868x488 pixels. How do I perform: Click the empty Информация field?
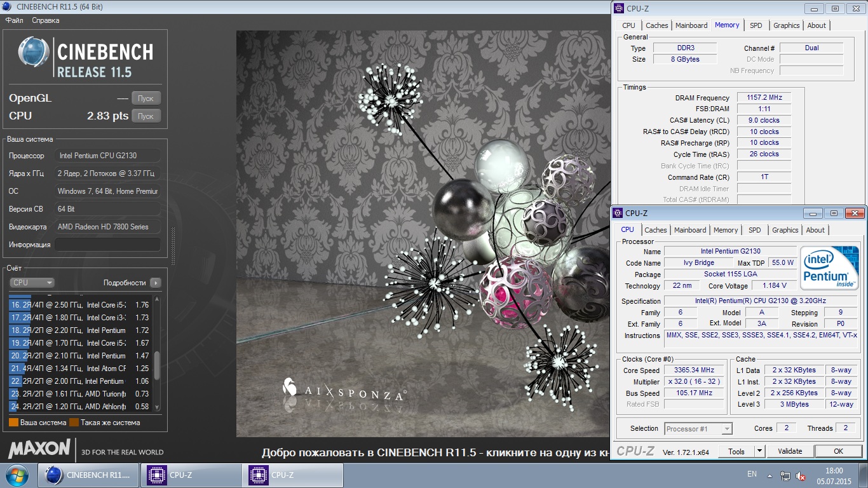pos(107,245)
